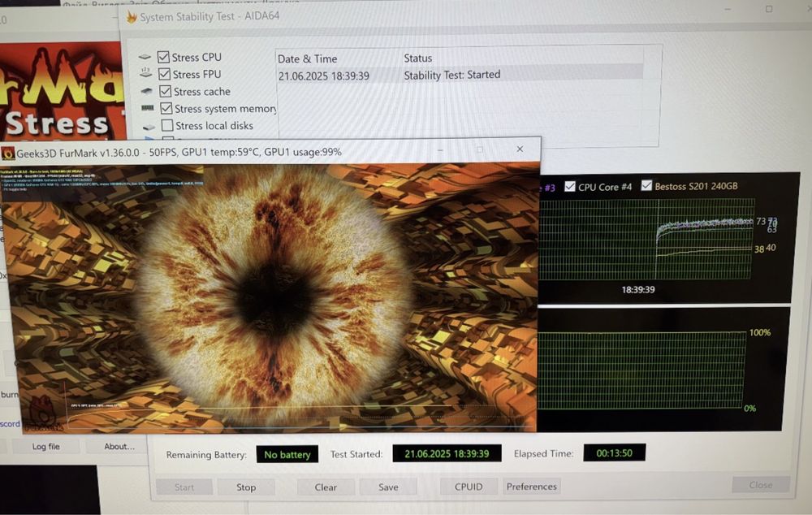Click the temperature graph plot area
The image size is (812, 515).
tap(646, 240)
